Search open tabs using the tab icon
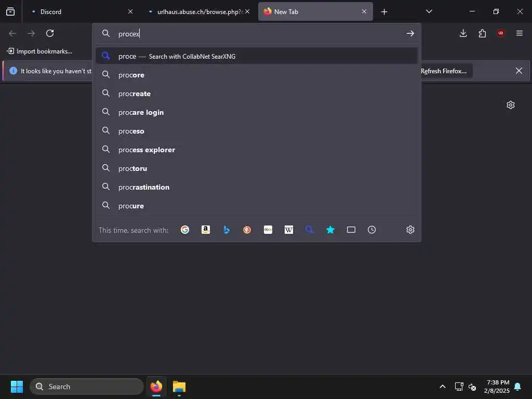 coord(351,230)
